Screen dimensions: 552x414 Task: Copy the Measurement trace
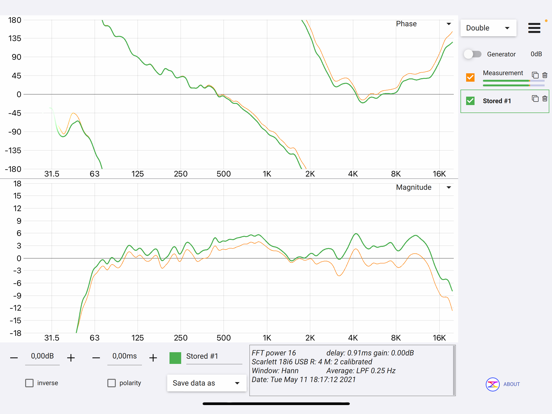pyautogui.click(x=535, y=75)
